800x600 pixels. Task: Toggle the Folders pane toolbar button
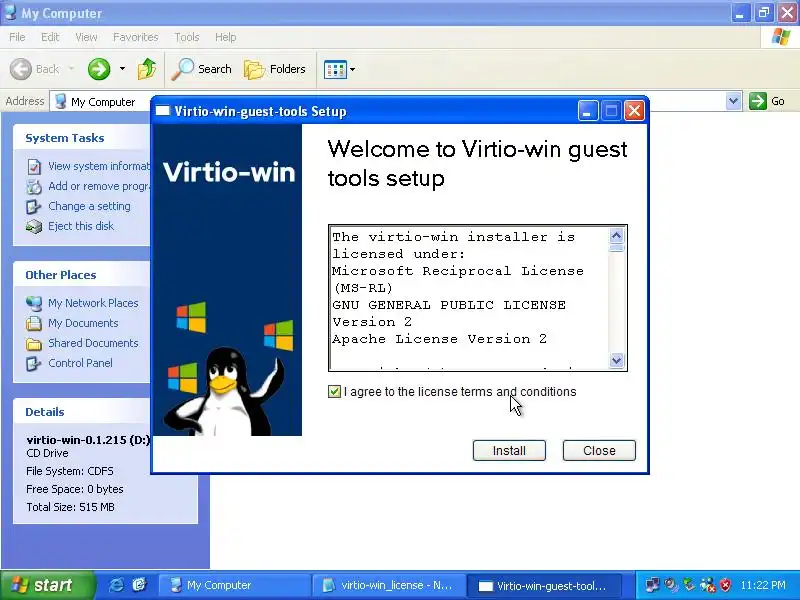click(x=275, y=69)
